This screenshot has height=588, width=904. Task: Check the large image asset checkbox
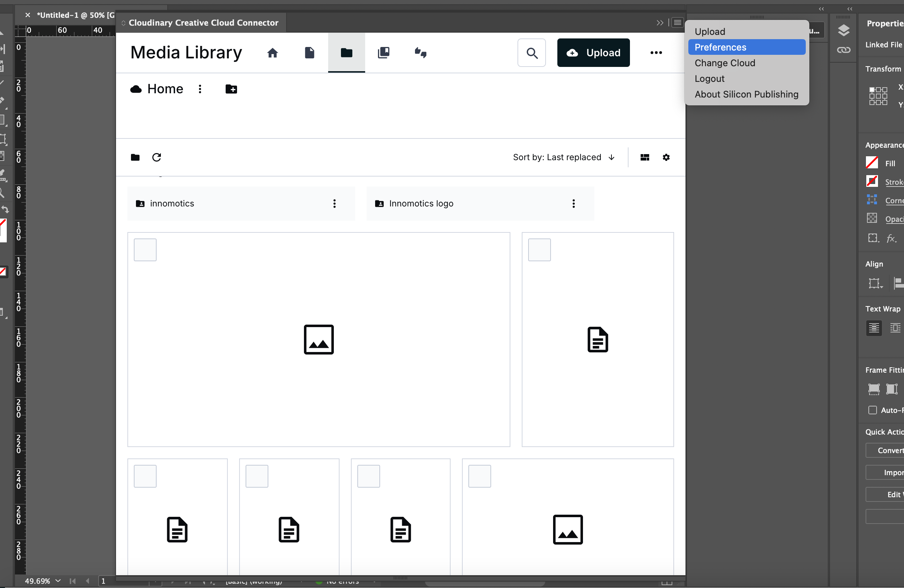pos(145,250)
